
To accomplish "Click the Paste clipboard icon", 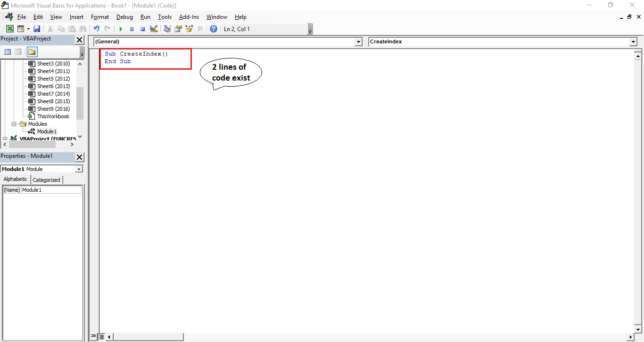I will [72, 29].
